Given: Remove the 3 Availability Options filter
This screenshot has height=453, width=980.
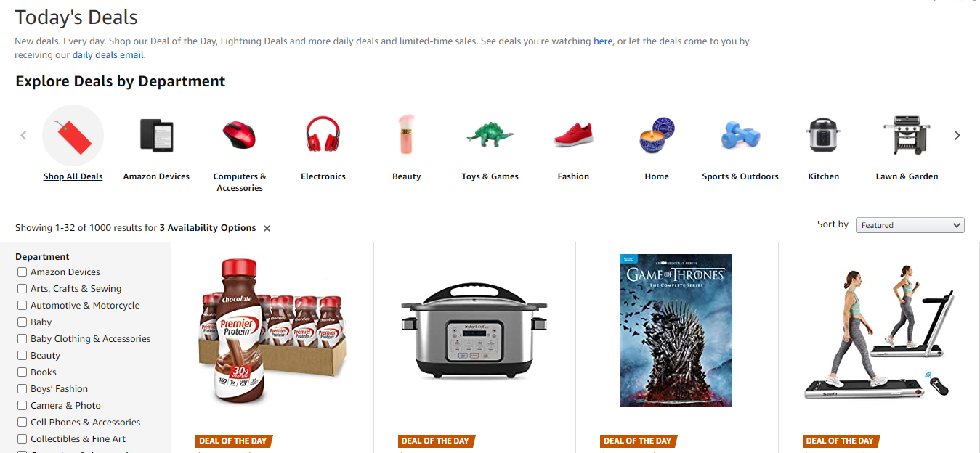Looking at the screenshot, I should click(x=267, y=228).
